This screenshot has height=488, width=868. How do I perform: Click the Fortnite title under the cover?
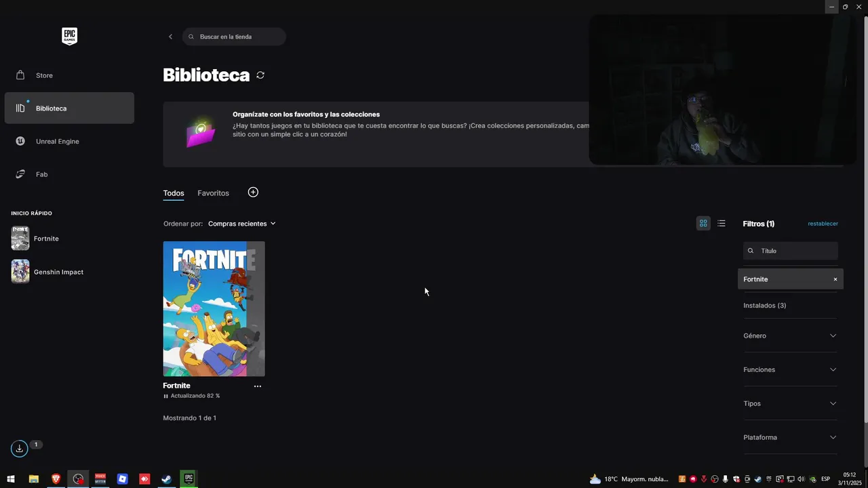click(176, 386)
